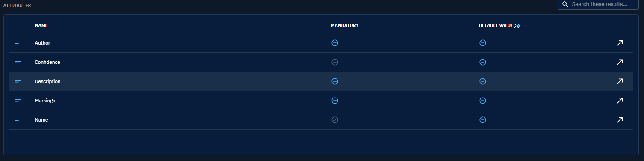Click the search magnifier icon
This screenshot has width=644, height=161.
(x=565, y=4)
